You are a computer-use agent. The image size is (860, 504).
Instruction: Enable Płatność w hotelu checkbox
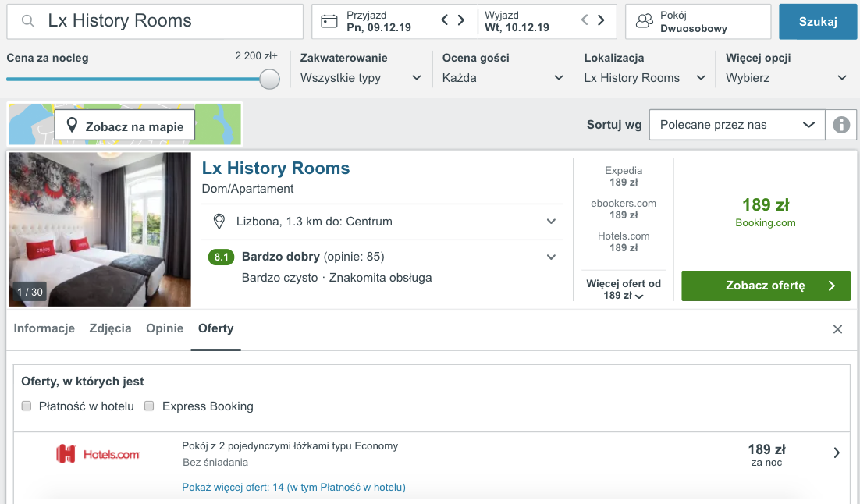(x=27, y=406)
